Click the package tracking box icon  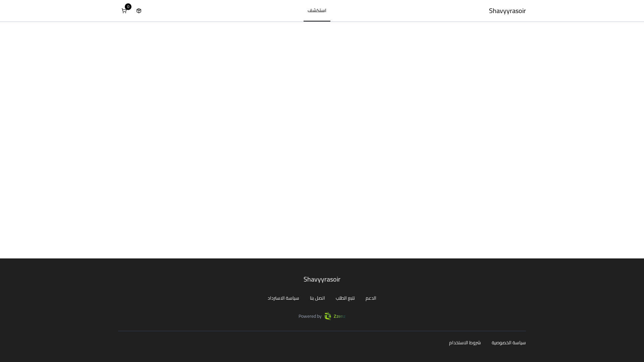pyautogui.click(x=139, y=11)
